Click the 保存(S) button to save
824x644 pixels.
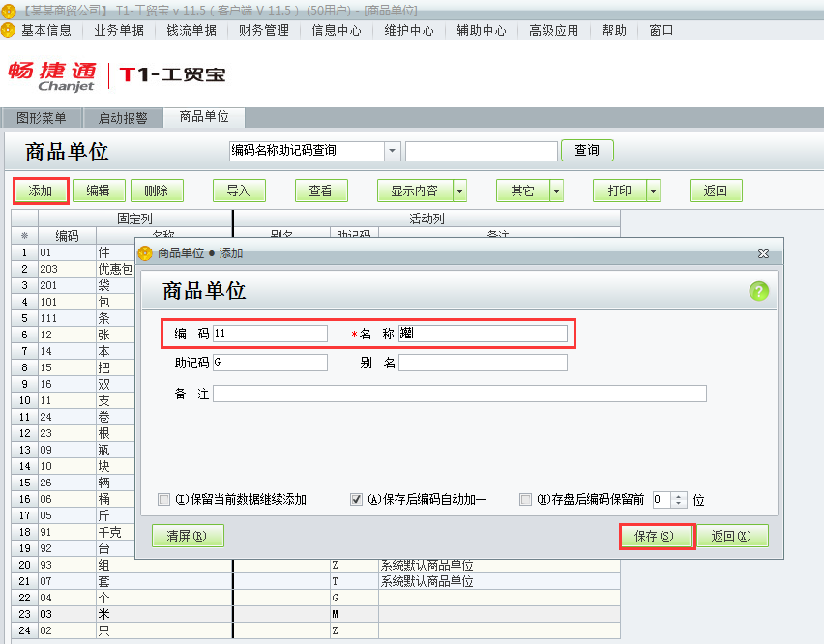click(656, 535)
